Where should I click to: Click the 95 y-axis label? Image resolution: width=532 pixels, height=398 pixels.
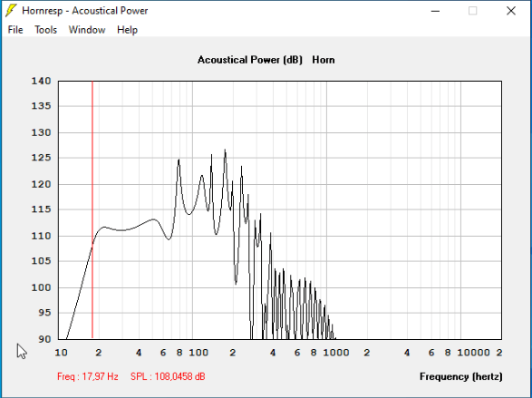coord(44,313)
